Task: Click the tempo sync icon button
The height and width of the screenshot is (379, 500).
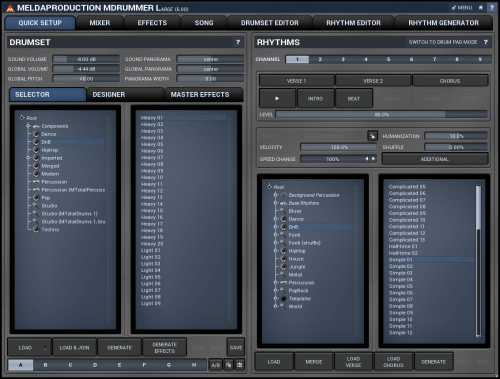Action: 372,136
